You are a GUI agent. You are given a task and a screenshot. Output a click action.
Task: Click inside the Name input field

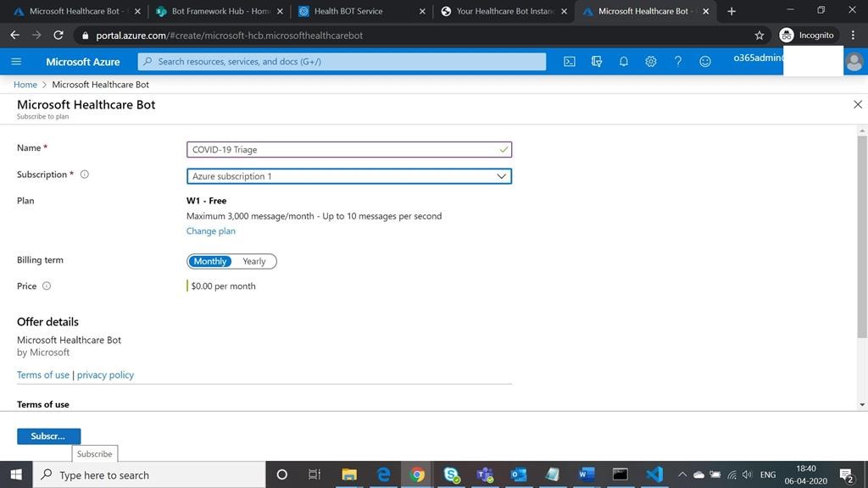coord(339,149)
